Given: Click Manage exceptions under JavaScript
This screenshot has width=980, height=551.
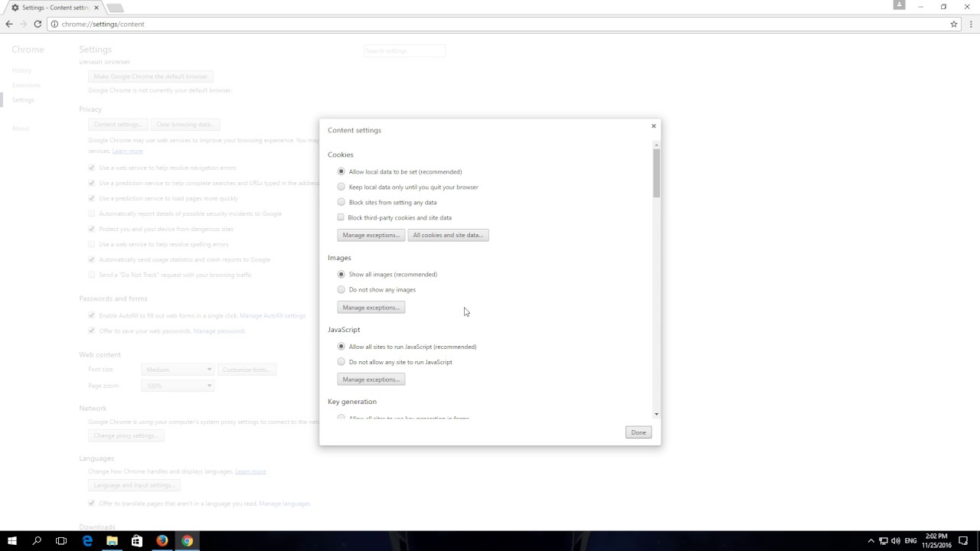Looking at the screenshot, I should click(x=371, y=380).
